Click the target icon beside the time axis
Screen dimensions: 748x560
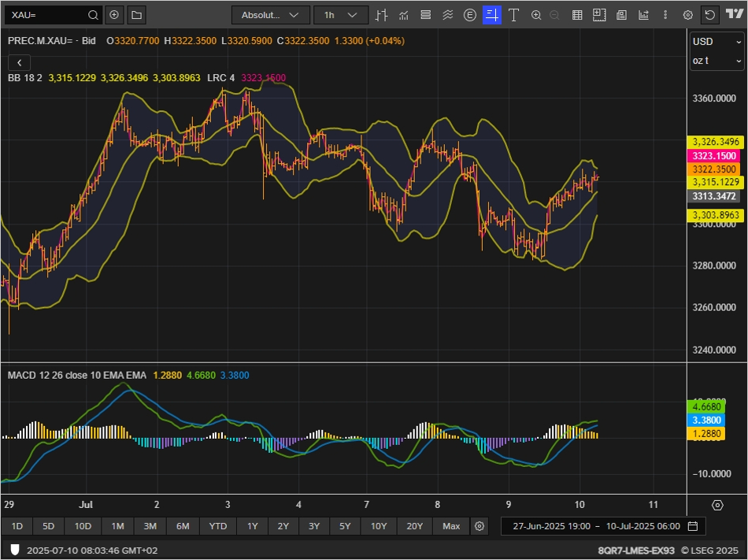(x=717, y=505)
